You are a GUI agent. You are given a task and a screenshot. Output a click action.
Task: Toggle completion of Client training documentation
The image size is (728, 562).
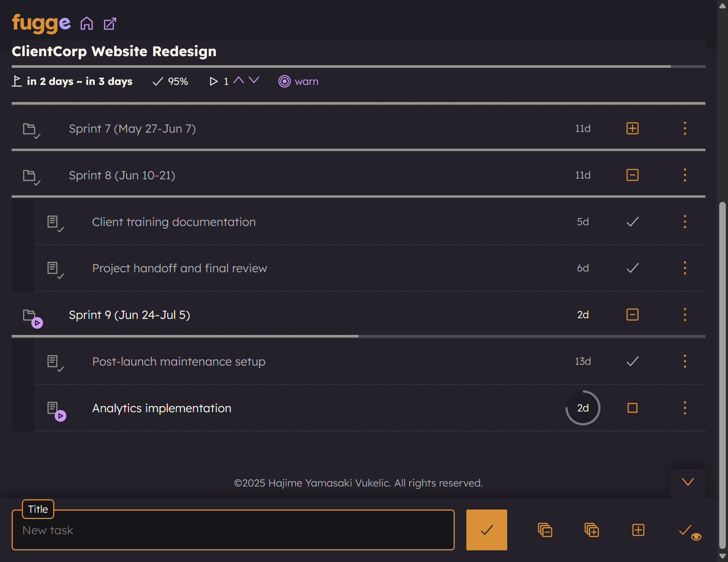point(632,222)
